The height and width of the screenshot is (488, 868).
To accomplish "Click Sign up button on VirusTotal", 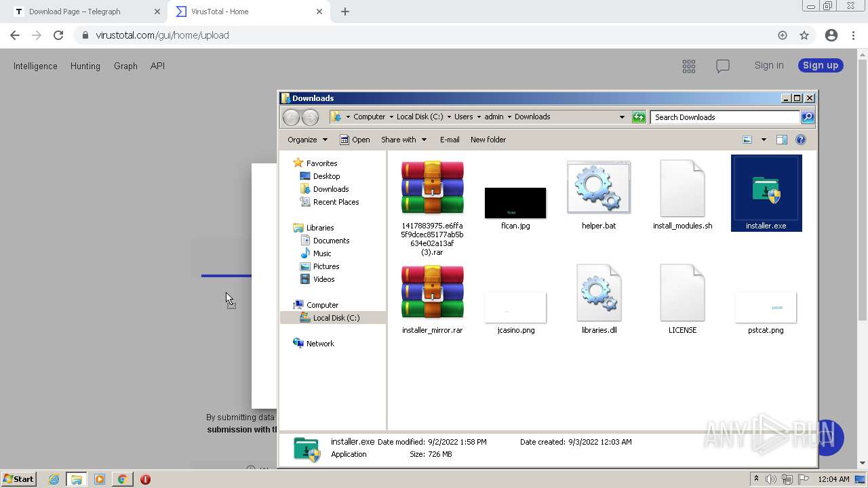I will (821, 65).
